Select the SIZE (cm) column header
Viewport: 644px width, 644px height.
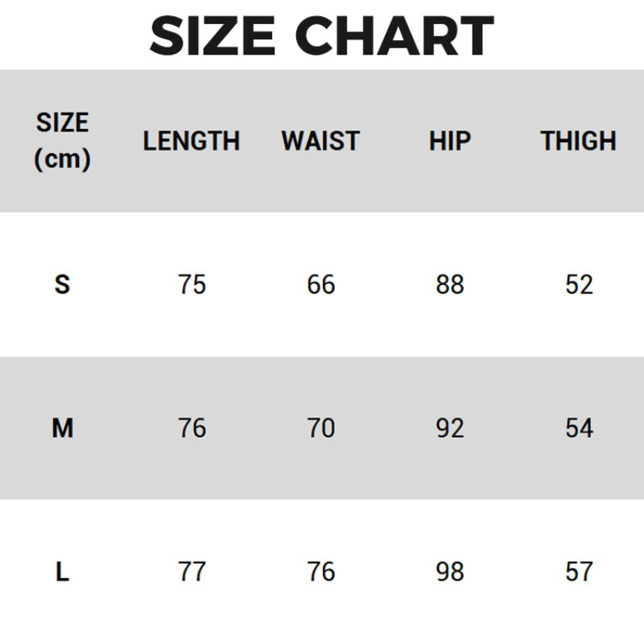pos(62,141)
